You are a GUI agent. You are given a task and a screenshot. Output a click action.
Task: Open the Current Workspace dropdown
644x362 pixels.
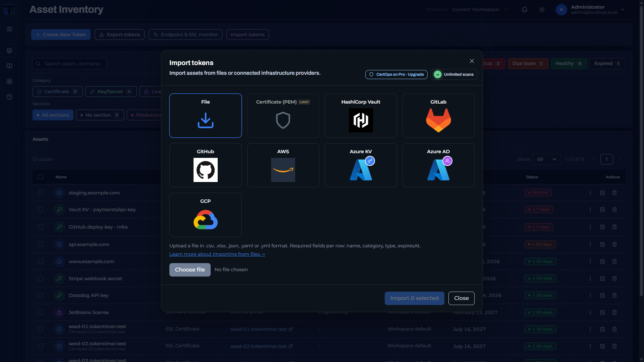point(467,9)
